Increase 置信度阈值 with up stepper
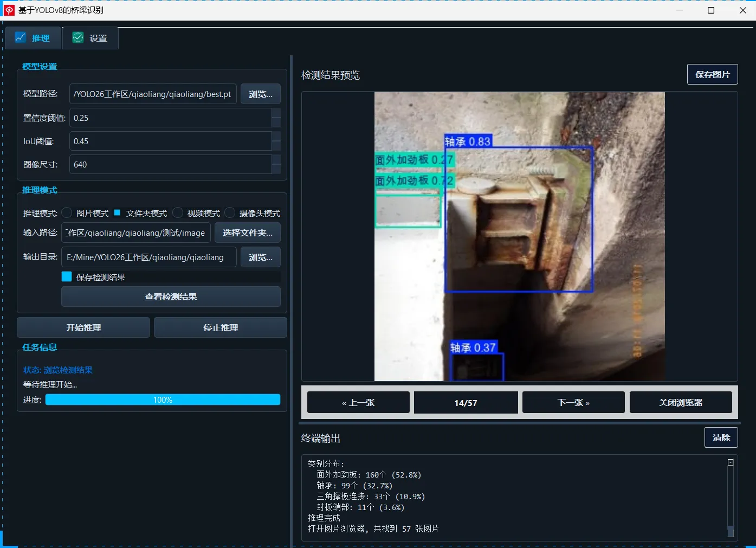Screen dimensions: 756x548 click(276, 113)
